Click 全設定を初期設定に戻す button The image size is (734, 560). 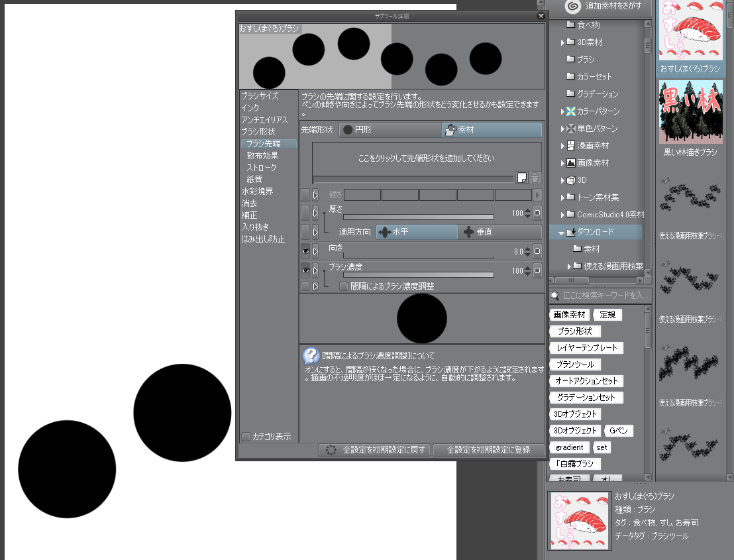tap(374, 450)
